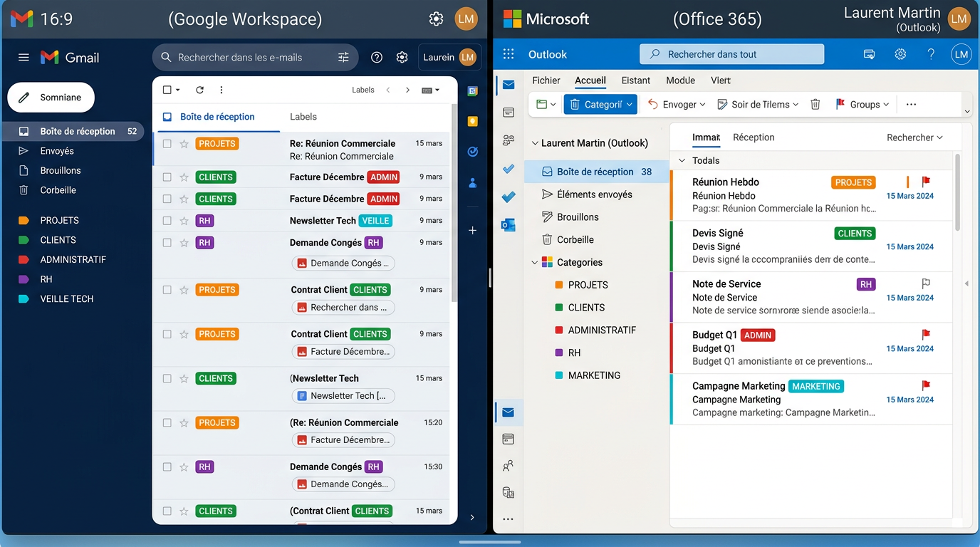Open Gmail input tools keyboard dropdown
The image size is (980, 547).
click(431, 90)
